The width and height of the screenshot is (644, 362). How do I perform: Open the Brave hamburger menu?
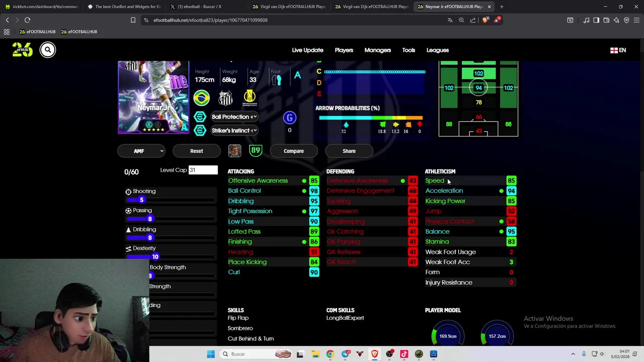click(x=636, y=20)
